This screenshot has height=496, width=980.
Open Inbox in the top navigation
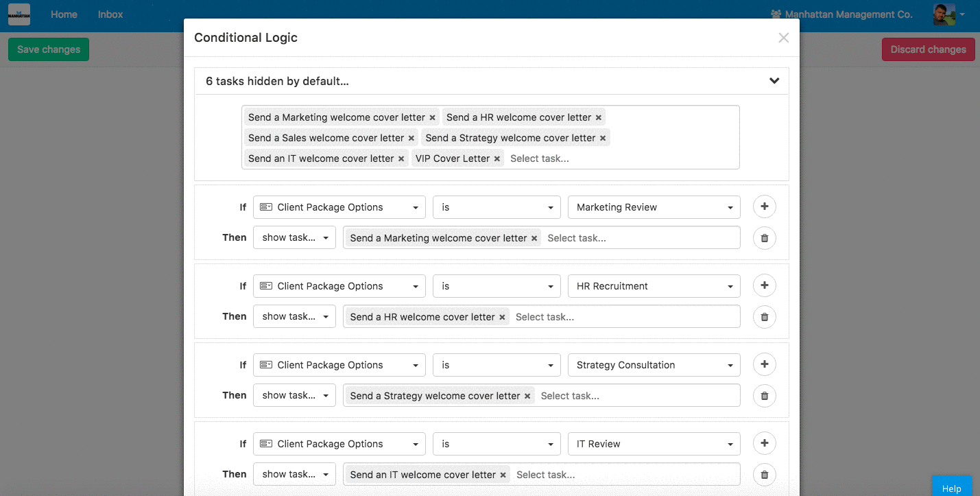coord(110,14)
